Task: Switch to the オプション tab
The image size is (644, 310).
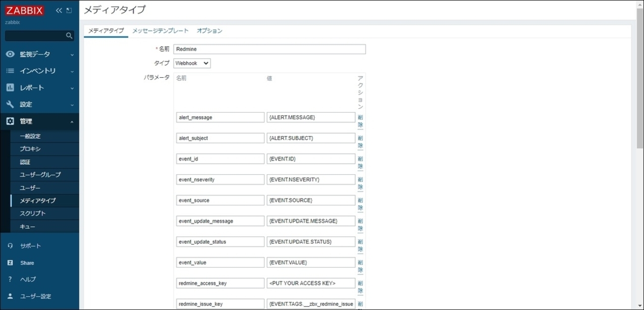Action: coord(210,31)
